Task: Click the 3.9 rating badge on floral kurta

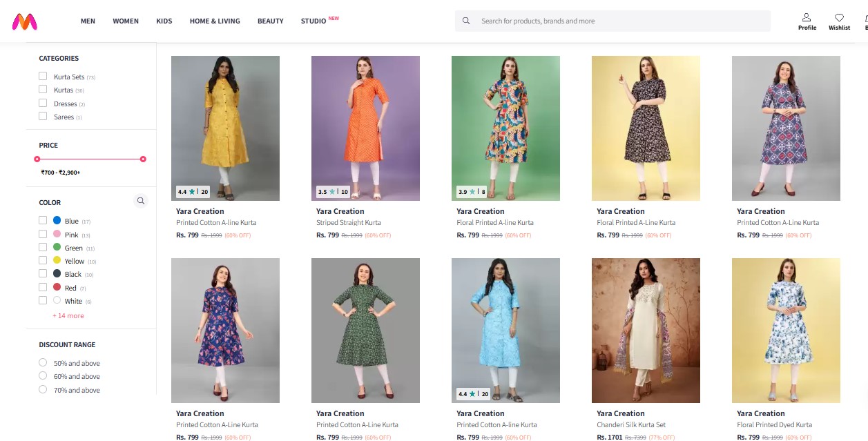Action: pos(471,192)
